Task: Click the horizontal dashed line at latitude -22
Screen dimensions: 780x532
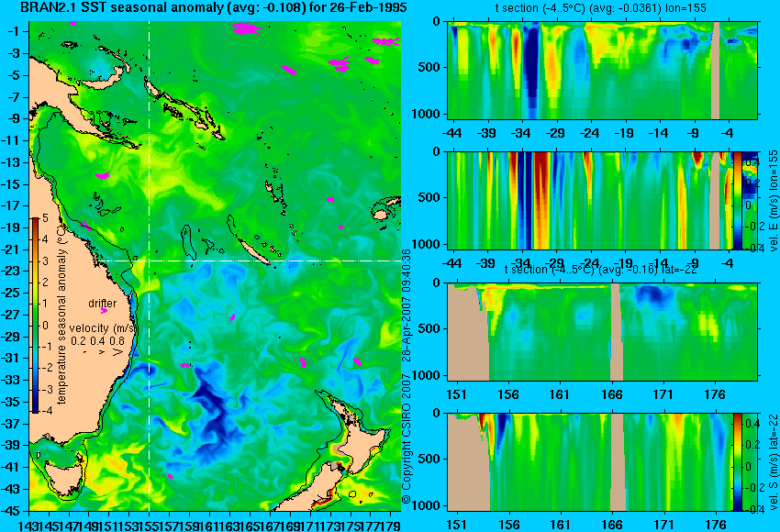Action: 249,260
